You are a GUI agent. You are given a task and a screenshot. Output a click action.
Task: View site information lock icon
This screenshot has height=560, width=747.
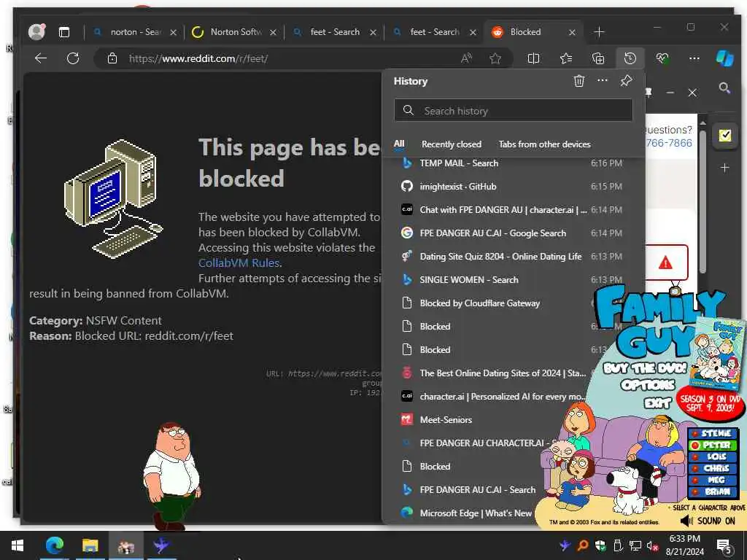[x=112, y=58]
